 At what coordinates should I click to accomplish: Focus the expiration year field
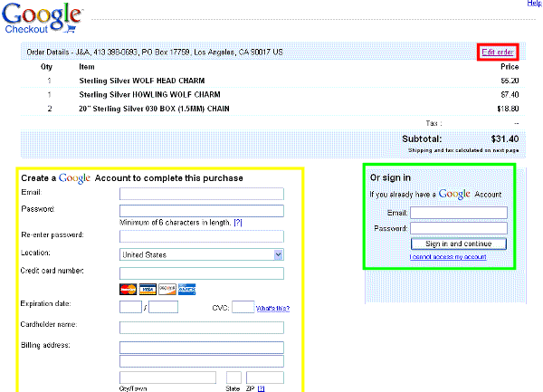click(x=164, y=307)
